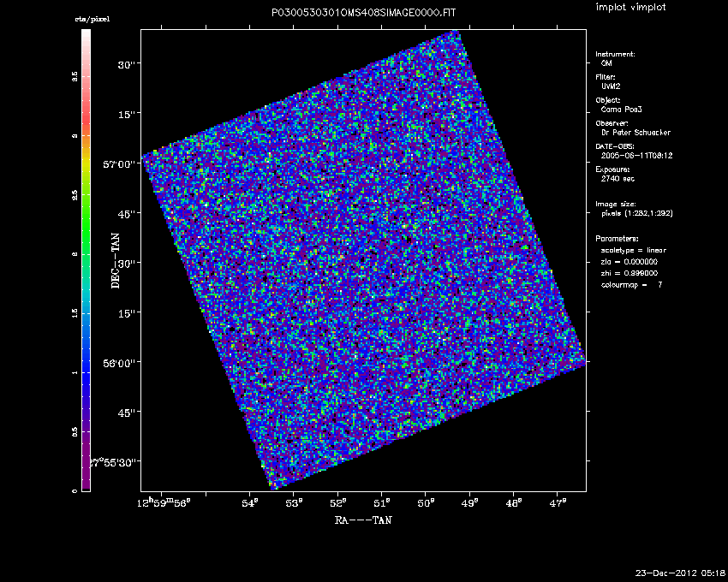Click the 'implot vimplot' label

coord(630,7)
